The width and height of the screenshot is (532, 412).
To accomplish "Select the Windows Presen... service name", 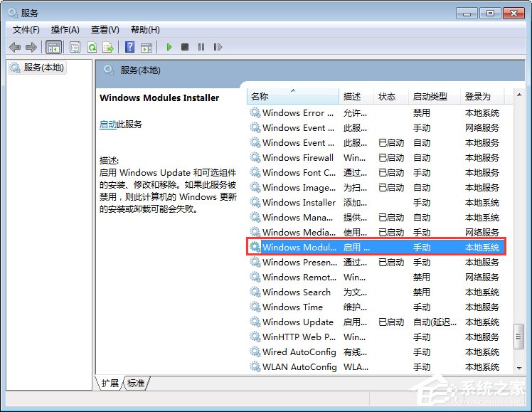I will [299, 262].
